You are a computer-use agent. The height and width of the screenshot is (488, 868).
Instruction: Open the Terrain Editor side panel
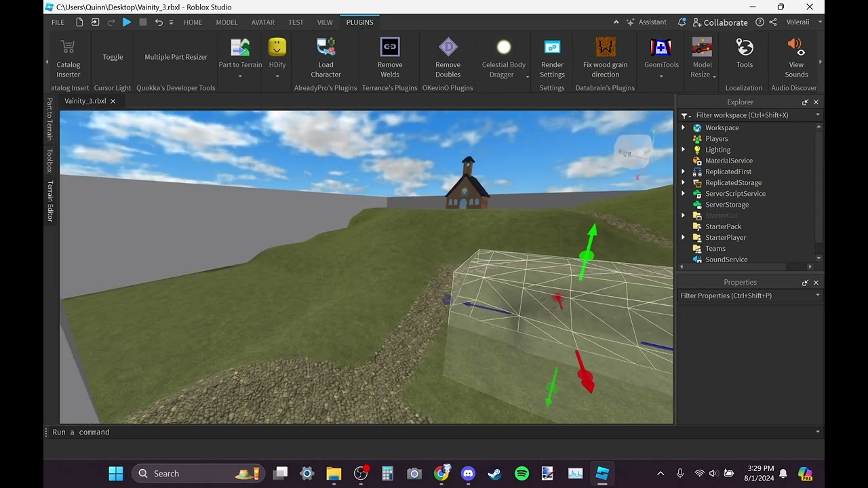point(50,201)
